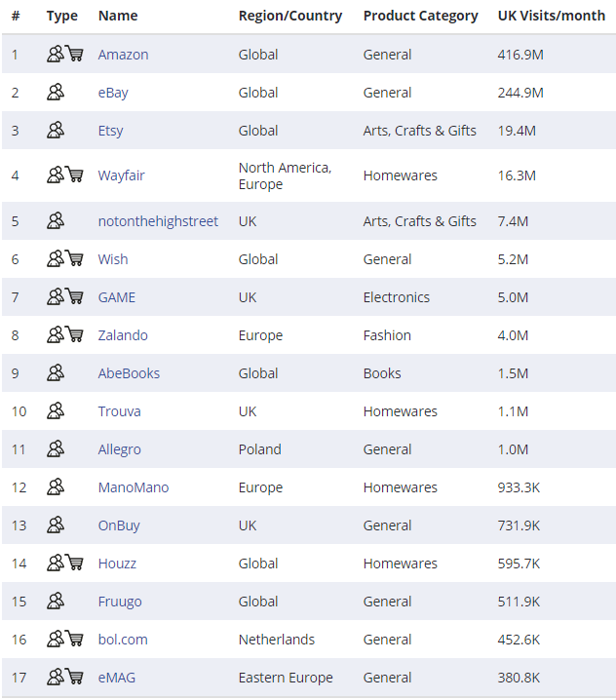Click the cart icon in the Zalando row

click(74, 335)
